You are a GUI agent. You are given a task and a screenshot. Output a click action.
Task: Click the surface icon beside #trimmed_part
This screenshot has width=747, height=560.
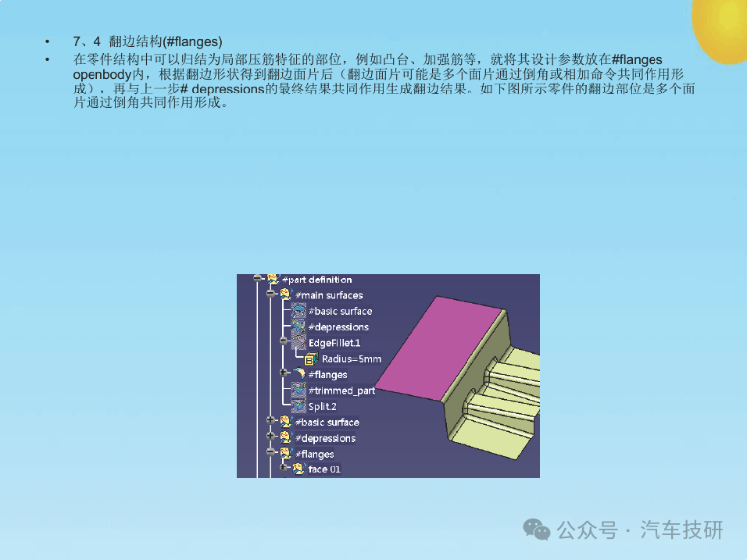tap(298, 390)
